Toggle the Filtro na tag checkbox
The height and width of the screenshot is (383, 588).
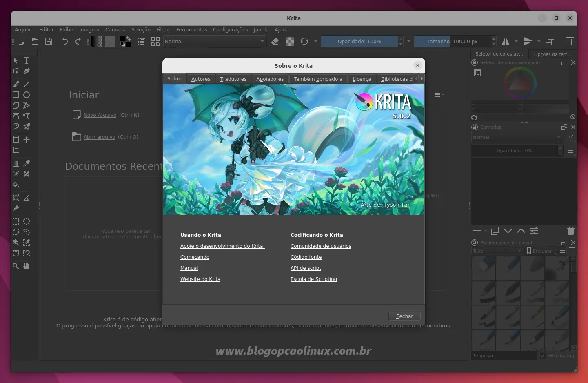(543, 356)
